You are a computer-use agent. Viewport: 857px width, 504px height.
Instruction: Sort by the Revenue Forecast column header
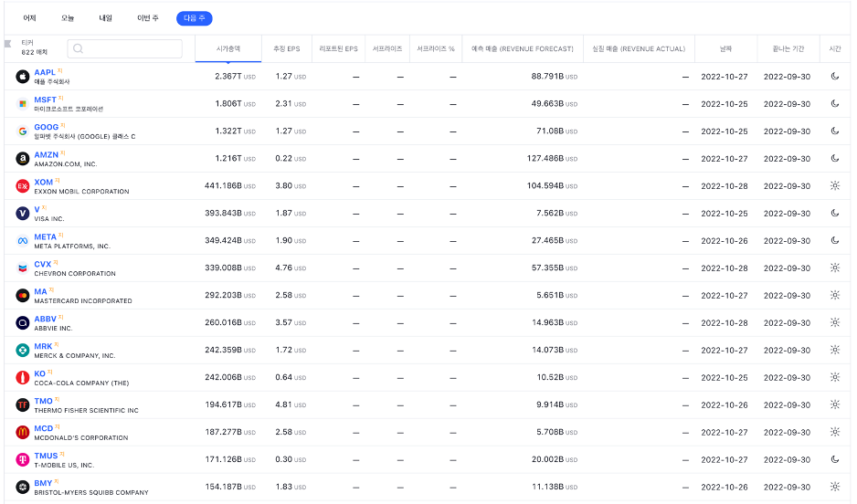(523, 48)
